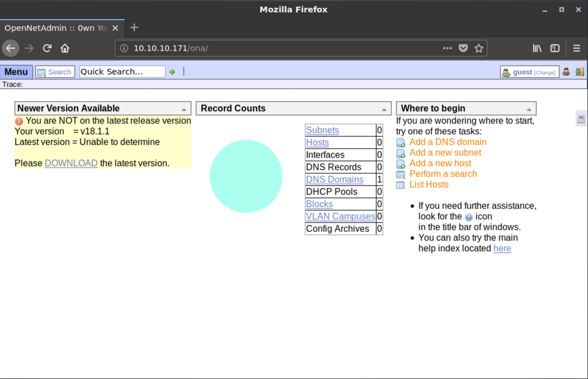
Task: Click the Add a new host icon
Action: tap(401, 163)
